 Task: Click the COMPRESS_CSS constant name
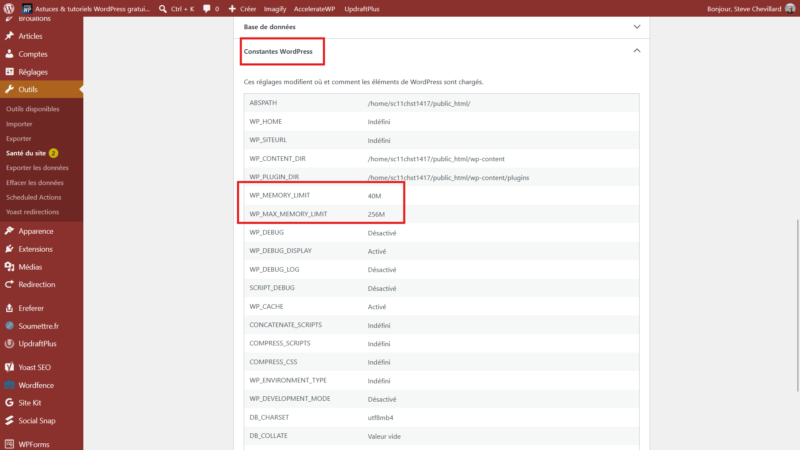(273, 362)
